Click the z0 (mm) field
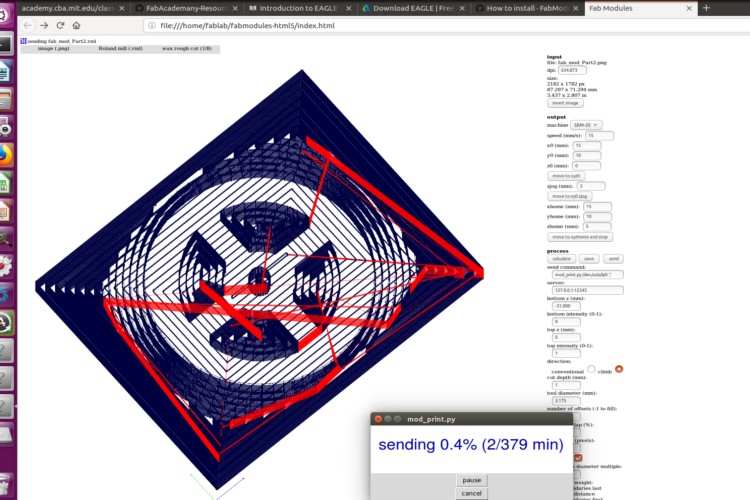 (586, 166)
